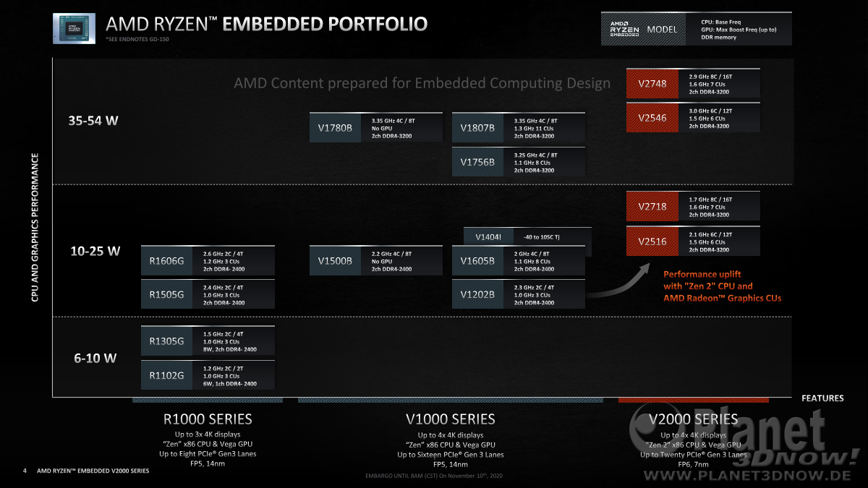Select 'Up to Twenty PCIe Gen 3 Lanes' line
868x488 pixels.
click(x=694, y=455)
